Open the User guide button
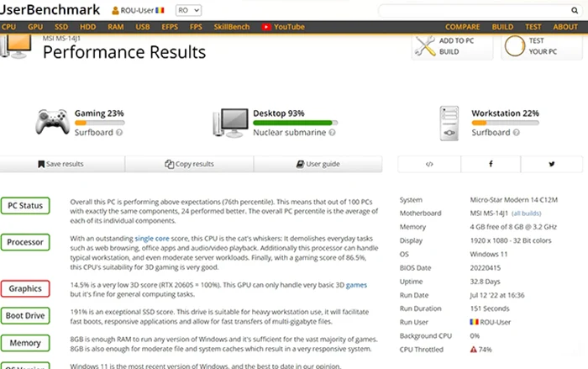Viewport: 588px width, 369px height. click(x=318, y=164)
